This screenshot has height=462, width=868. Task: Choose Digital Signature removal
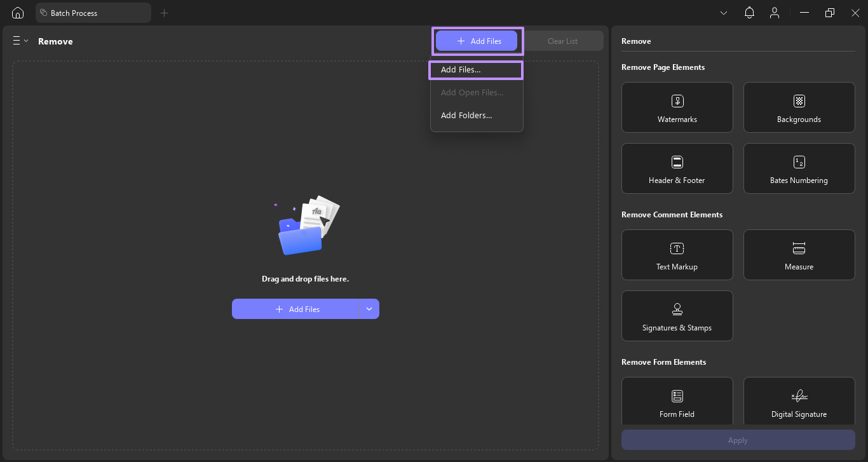pyautogui.click(x=799, y=401)
